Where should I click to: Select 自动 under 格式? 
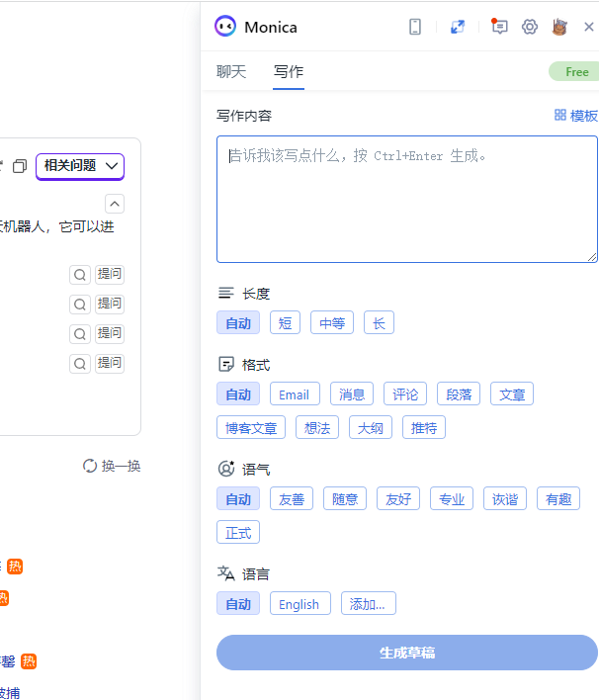[x=238, y=394]
